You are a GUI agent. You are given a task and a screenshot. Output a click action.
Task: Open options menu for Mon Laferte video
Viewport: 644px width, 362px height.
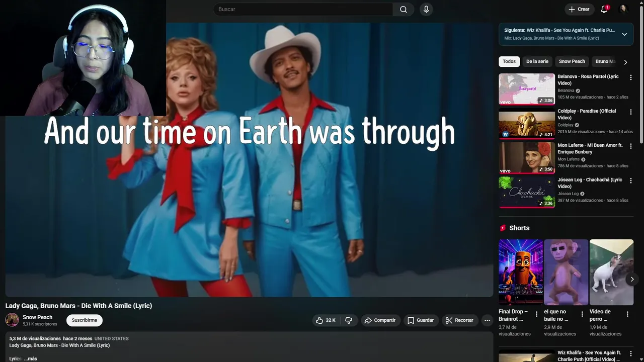(x=631, y=146)
